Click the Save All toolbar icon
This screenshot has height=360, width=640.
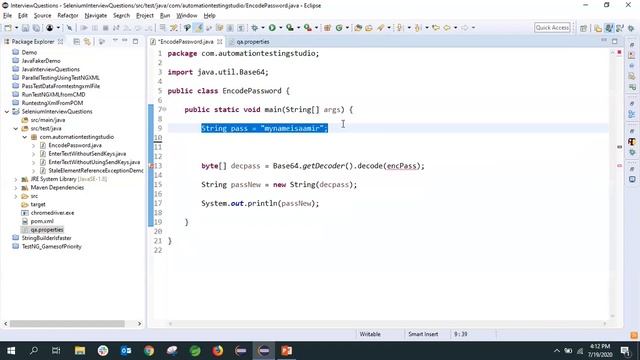coord(36,28)
